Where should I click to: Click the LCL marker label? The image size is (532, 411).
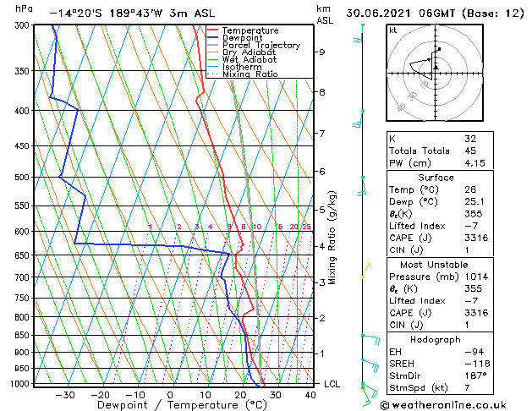click(x=332, y=384)
